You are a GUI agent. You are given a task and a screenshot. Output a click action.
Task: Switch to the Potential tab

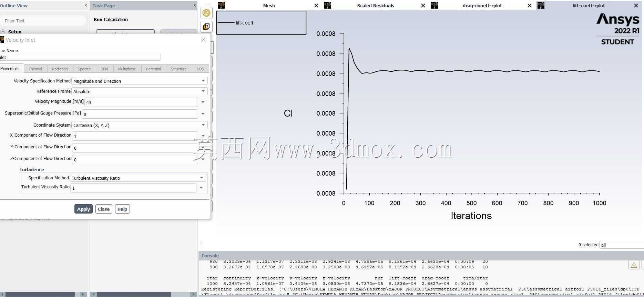[153, 69]
